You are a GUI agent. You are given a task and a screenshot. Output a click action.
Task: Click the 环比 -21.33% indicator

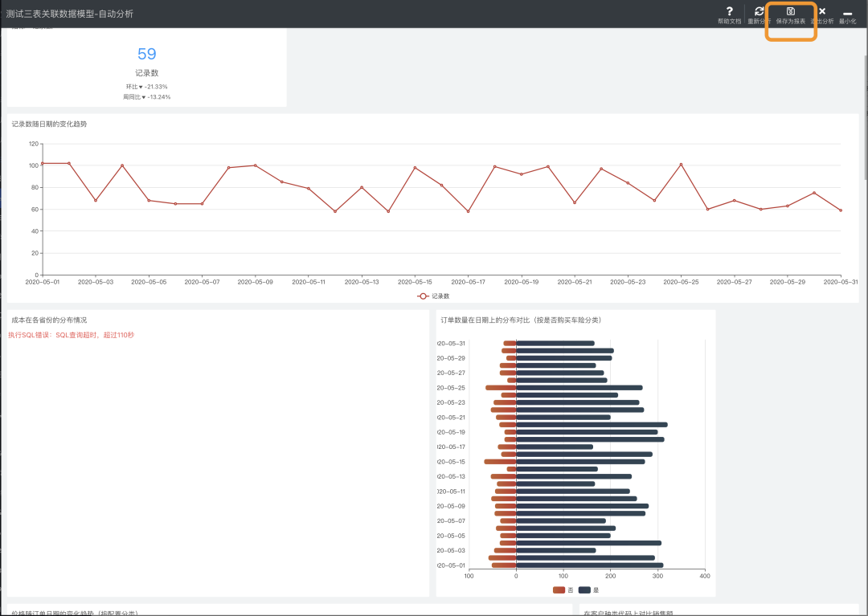147,87
